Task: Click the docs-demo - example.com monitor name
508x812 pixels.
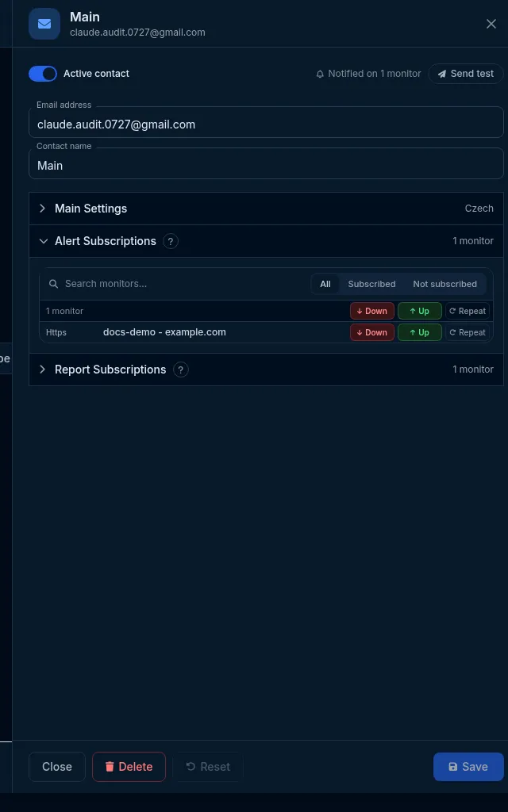Action: (164, 332)
